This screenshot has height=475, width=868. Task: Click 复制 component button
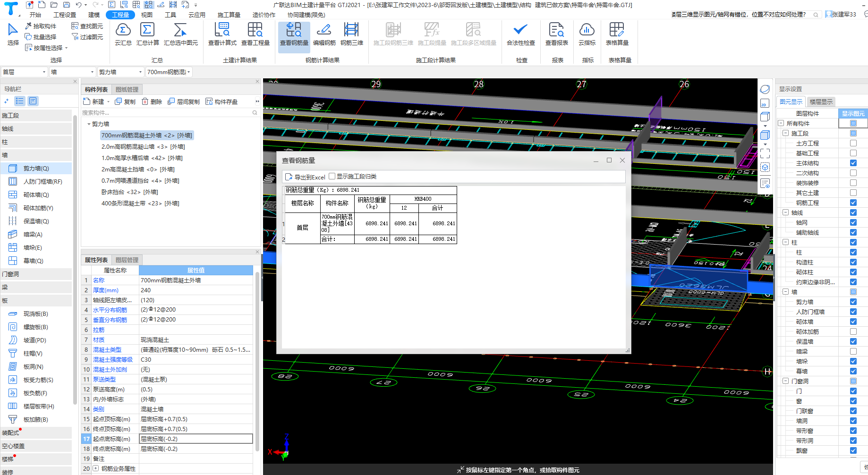[x=125, y=102]
